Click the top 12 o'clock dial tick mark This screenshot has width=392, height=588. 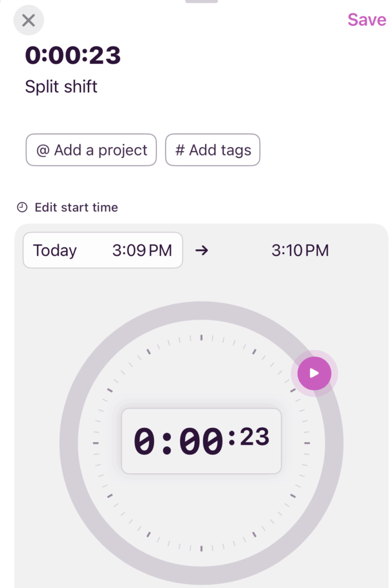[x=201, y=338]
